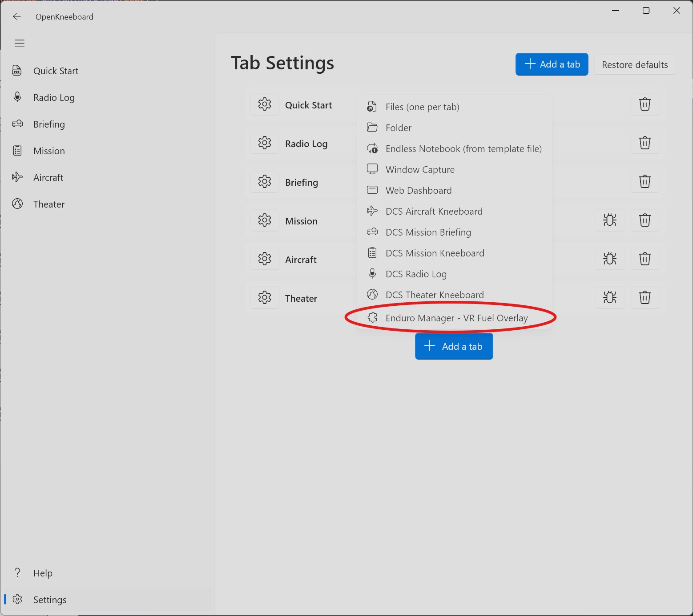Screen dimensions: 693x616
Task: Open Help in the sidebar
Action: tap(107, 573)
